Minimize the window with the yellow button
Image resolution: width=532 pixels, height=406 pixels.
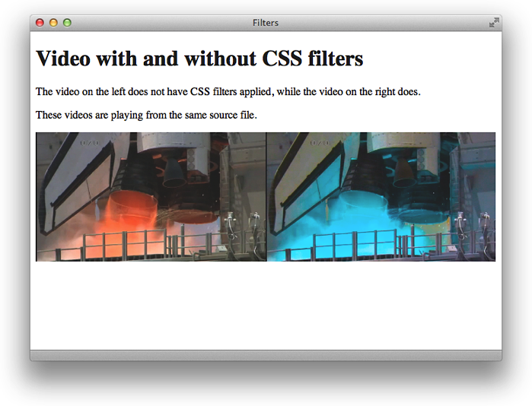click(x=53, y=23)
